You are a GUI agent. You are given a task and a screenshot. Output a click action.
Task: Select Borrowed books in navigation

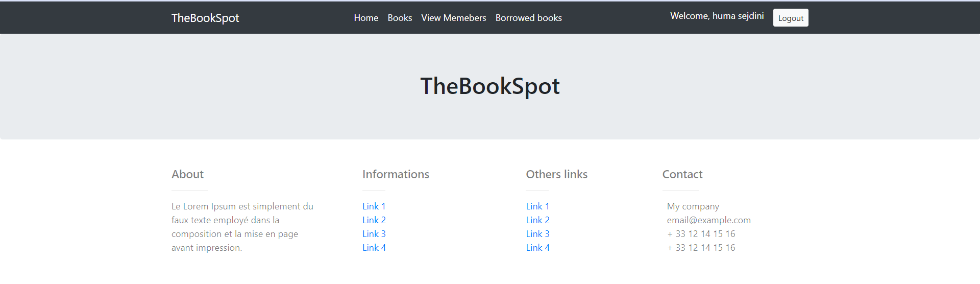(528, 18)
